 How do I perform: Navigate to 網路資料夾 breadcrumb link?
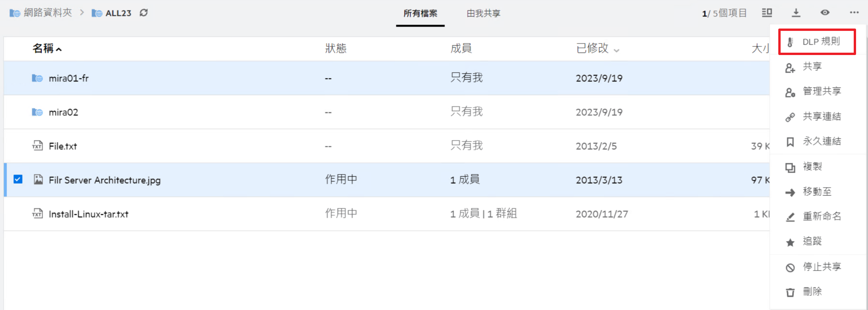(x=47, y=13)
